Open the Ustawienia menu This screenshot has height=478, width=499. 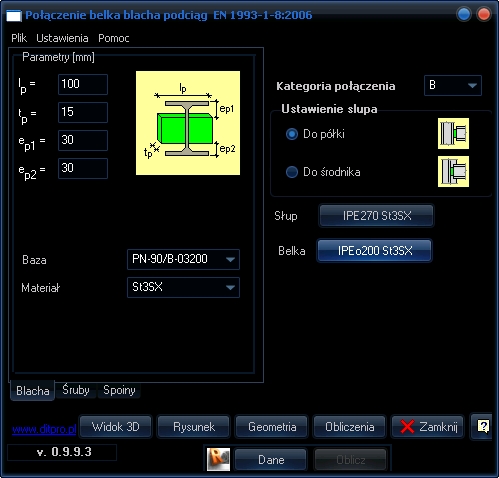coord(62,38)
